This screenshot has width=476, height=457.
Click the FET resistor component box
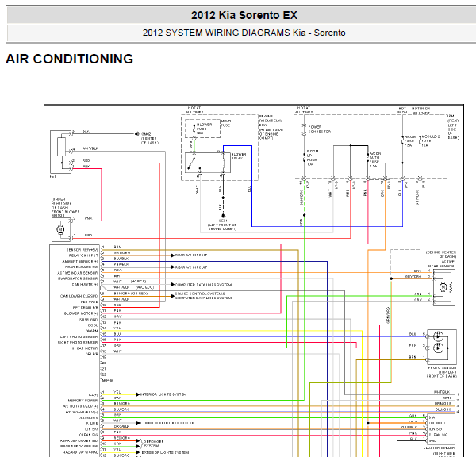click(61, 147)
